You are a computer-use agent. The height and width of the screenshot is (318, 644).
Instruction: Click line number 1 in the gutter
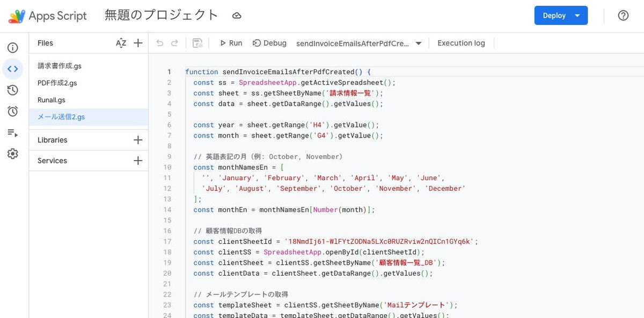click(x=169, y=72)
